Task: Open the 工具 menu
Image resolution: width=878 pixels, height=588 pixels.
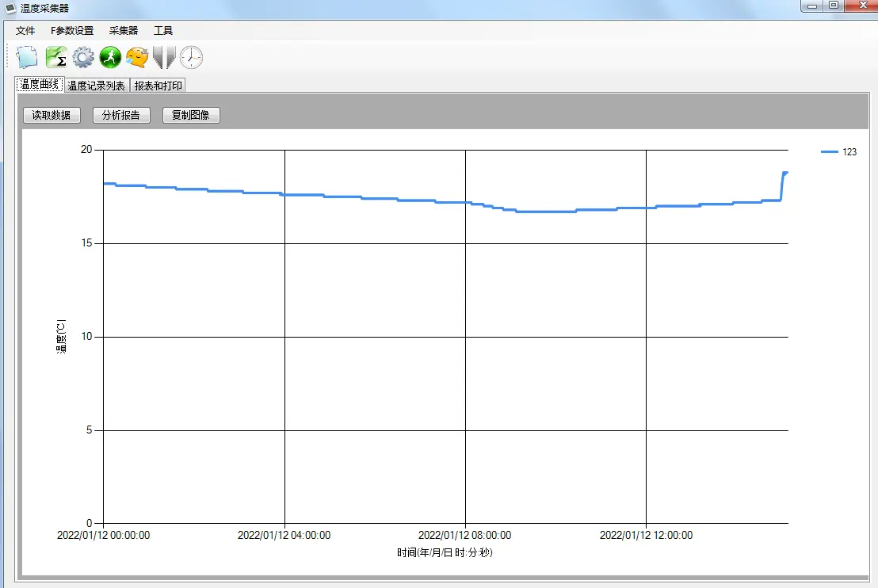Action: pyautogui.click(x=163, y=31)
